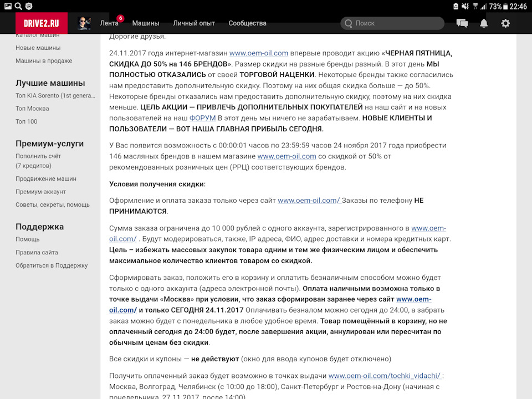Open Помощь link in Поддержка
This screenshot has height=399, width=532.
click(x=28, y=239)
